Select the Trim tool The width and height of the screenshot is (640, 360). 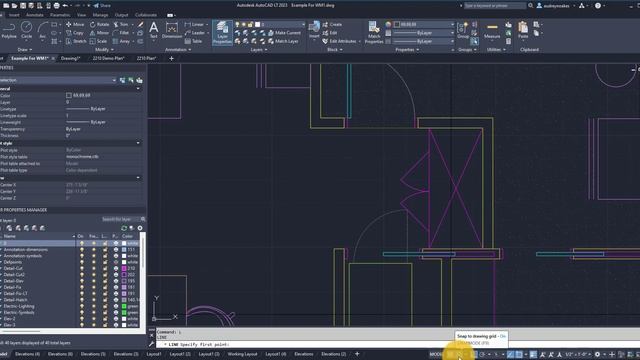[121, 24]
